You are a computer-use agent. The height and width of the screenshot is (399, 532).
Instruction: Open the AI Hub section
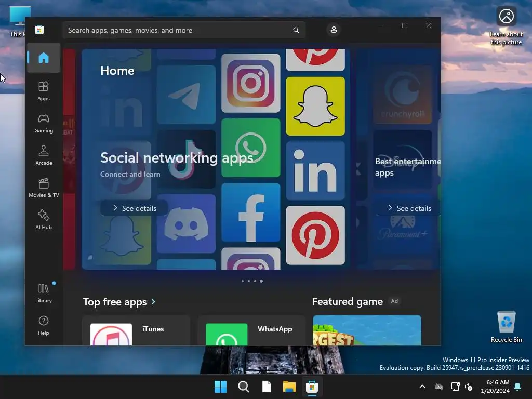coord(44,220)
